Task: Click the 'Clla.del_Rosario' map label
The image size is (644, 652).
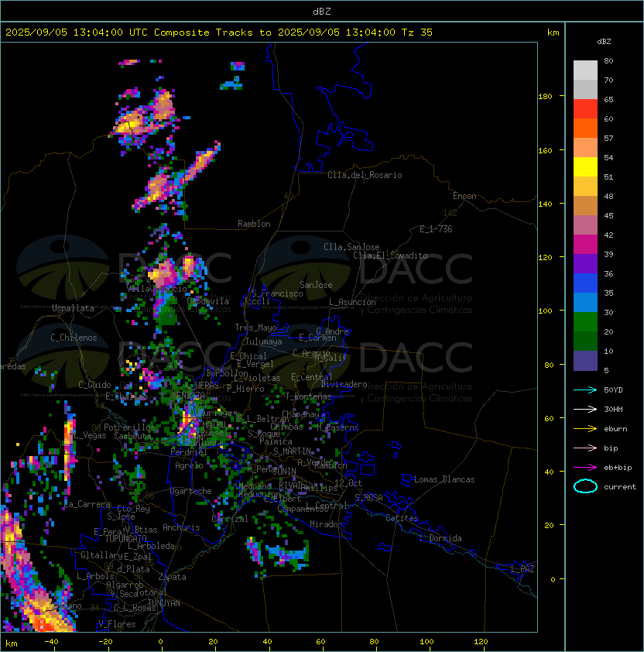Action: [x=365, y=175]
